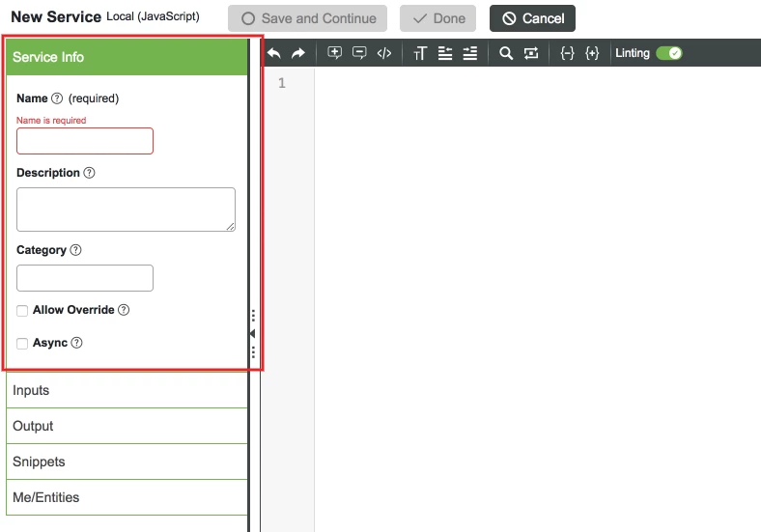
Task: Expand the Me/Entities section
Action: (127, 497)
